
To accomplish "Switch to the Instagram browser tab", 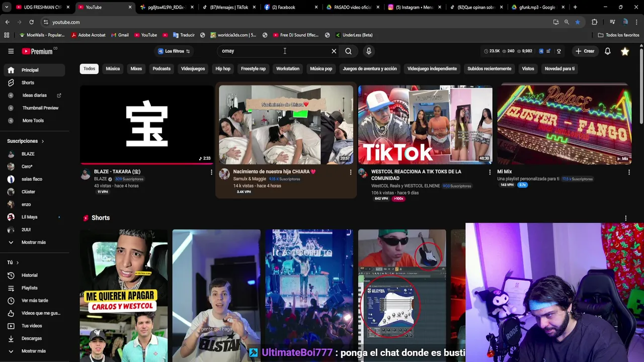I will 415,7.
